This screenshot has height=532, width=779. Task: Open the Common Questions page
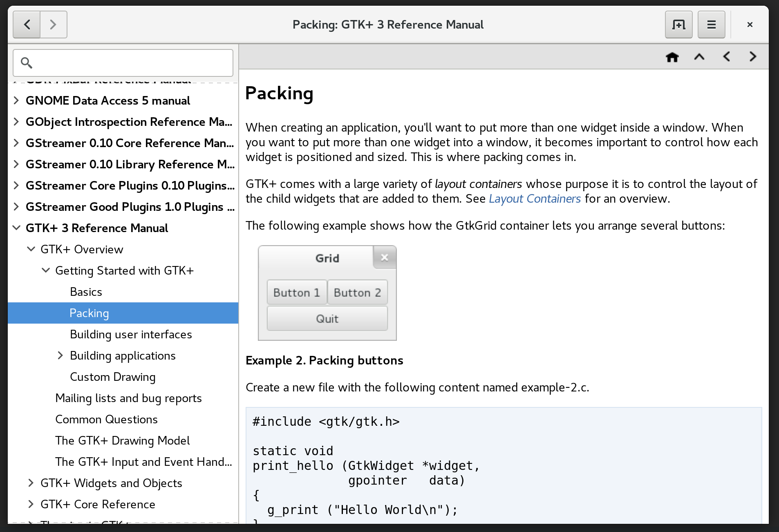(106, 419)
